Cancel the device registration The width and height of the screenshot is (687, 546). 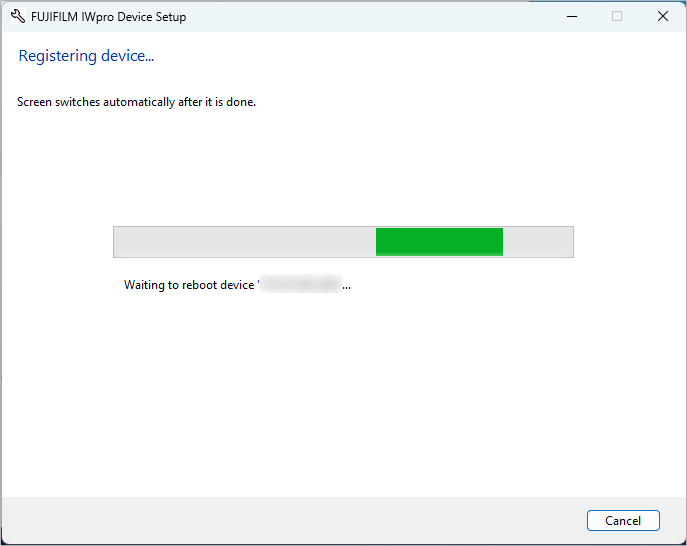coord(623,521)
